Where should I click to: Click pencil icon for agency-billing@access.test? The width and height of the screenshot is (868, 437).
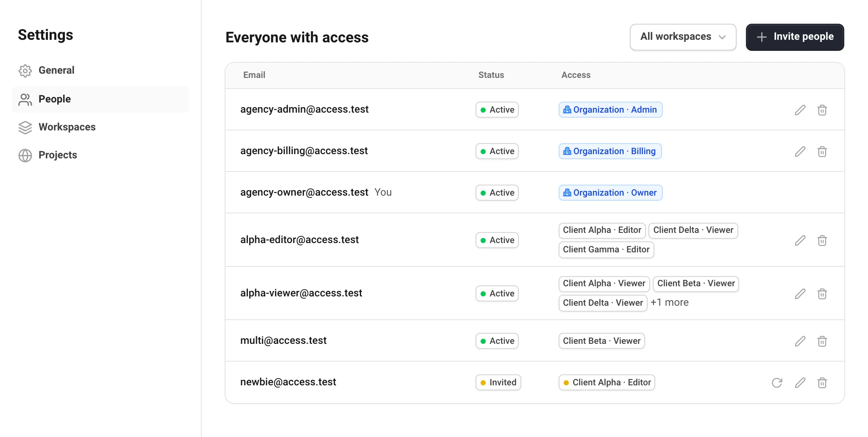[800, 152]
